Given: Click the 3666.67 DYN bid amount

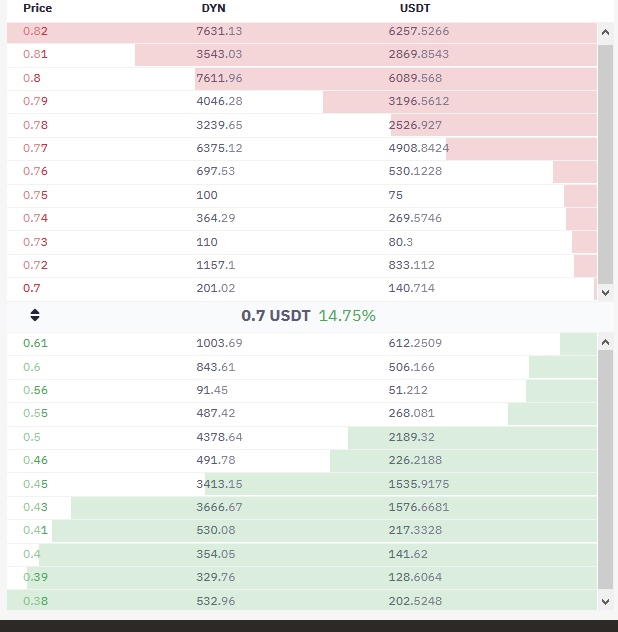Looking at the screenshot, I should (219, 507).
